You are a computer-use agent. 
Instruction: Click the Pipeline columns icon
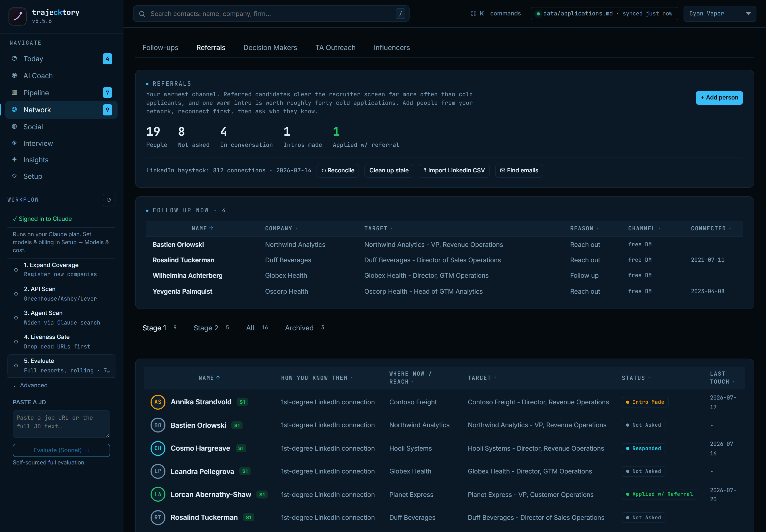[x=14, y=92]
